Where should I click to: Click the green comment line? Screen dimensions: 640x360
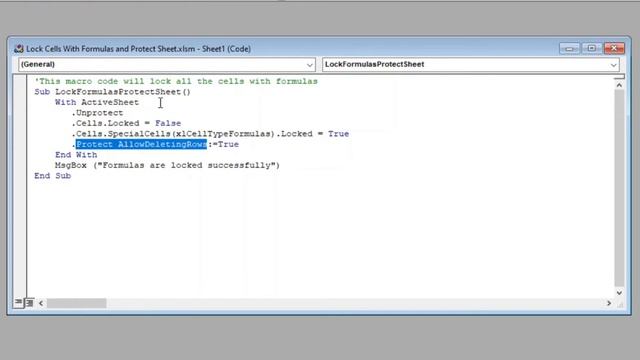tap(176, 81)
